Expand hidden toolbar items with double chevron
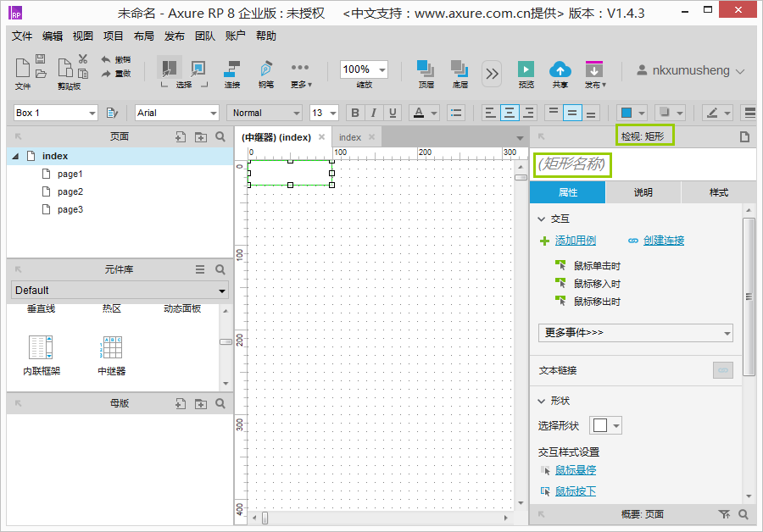This screenshot has height=532, width=763. pyautogui.click(x=492, y=74)
